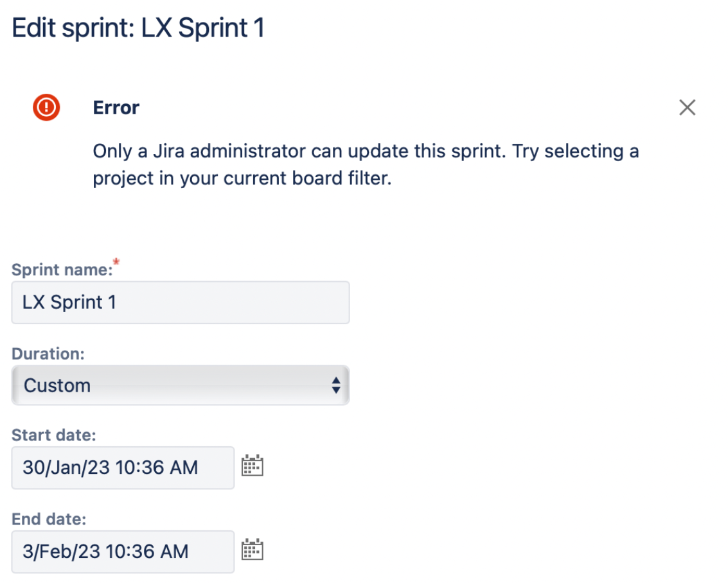
Task: Click the 'End date:' label
Action: [x=49, y=519]
